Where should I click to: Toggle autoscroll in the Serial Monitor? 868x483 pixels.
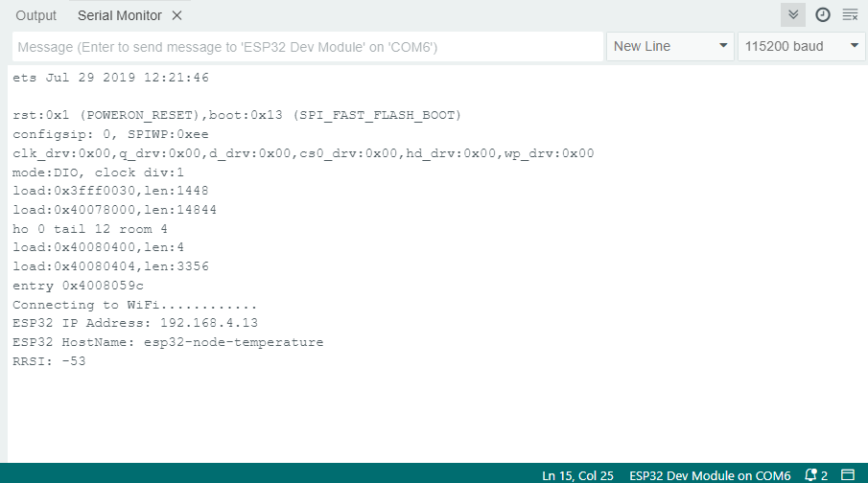pyautogui.click(x=793, y=14)
